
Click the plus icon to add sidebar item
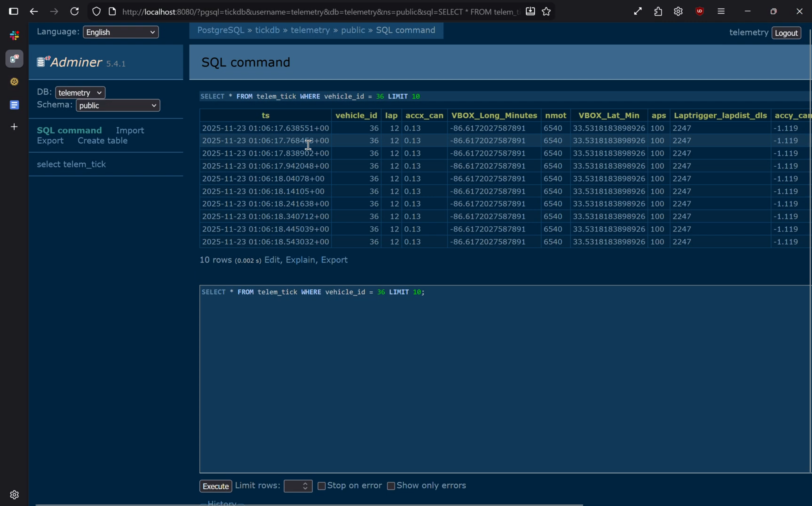click(14, 127)
